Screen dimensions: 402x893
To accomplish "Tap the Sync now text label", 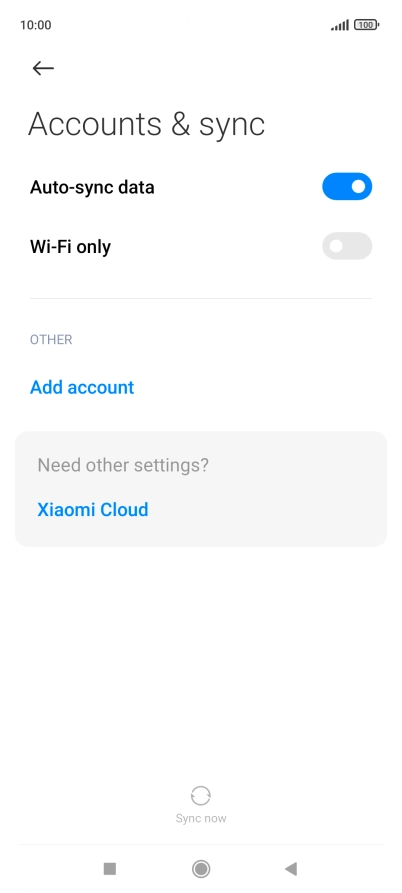I will click(201, 818).
